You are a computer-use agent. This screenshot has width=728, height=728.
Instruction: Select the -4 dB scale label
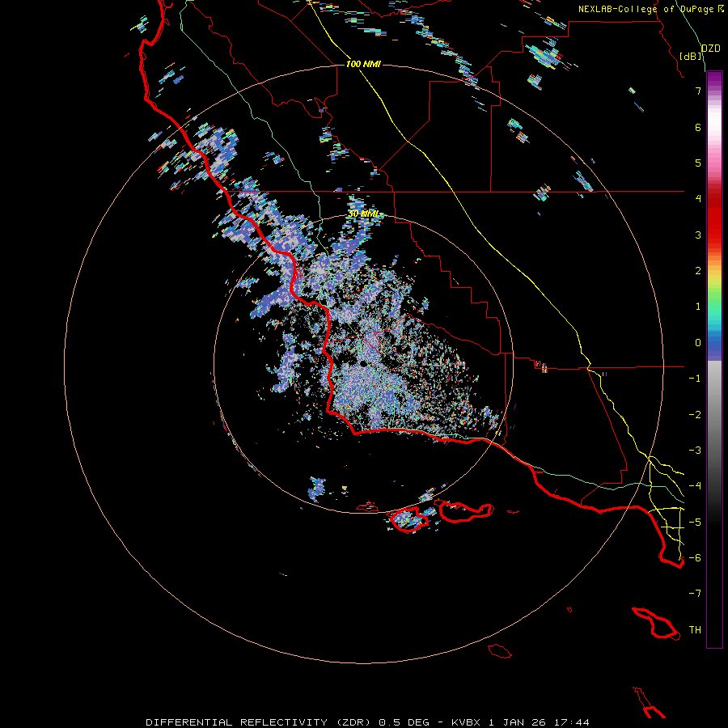pos(695,486)
